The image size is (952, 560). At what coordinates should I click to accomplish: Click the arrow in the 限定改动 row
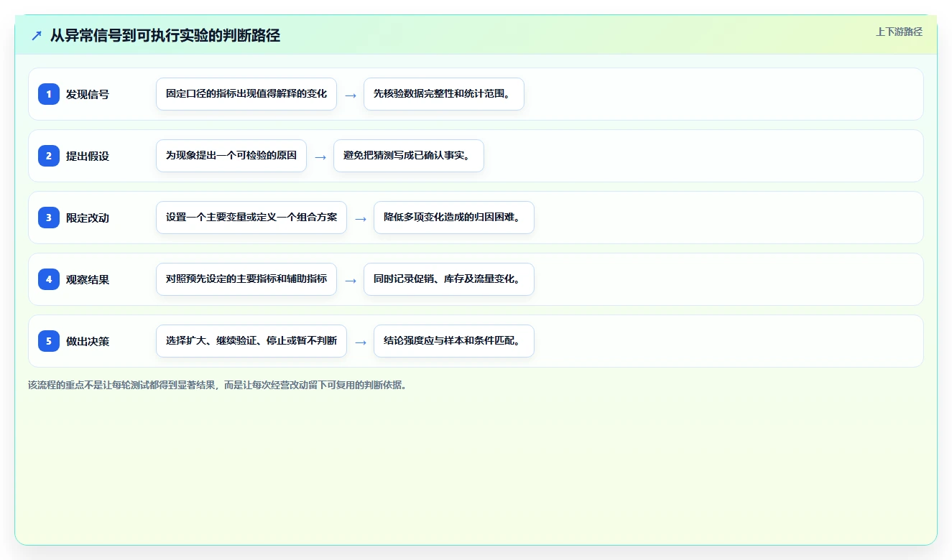coord(361,218)
